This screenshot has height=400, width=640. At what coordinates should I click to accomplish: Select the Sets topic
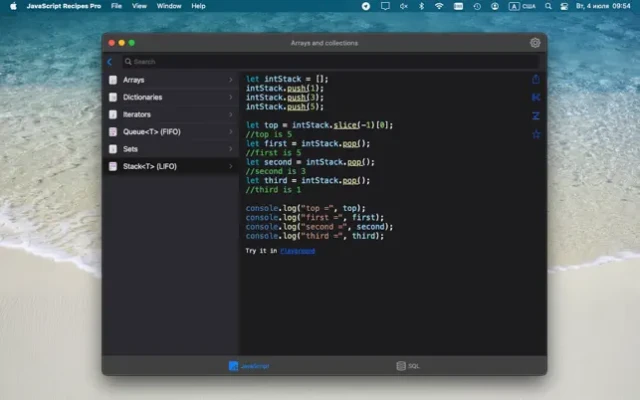point(171,149)
